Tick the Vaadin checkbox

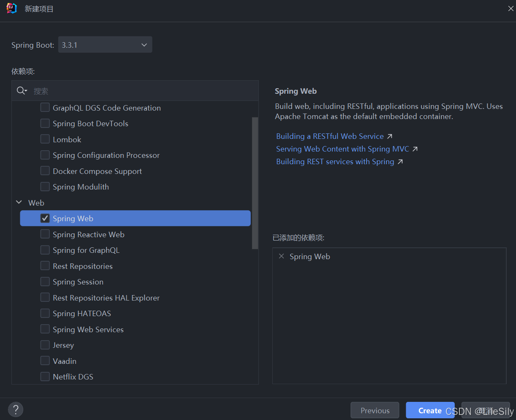[x=45, y=361]
